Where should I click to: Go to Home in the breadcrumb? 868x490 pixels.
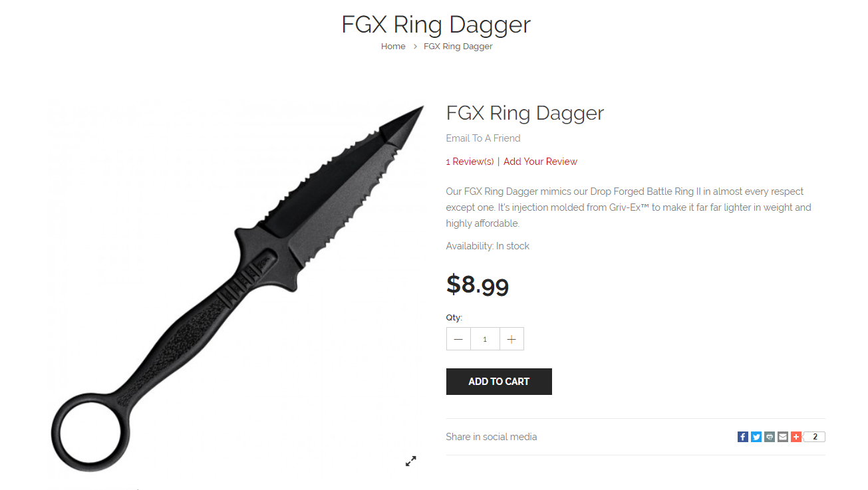[x=393, y=47]
